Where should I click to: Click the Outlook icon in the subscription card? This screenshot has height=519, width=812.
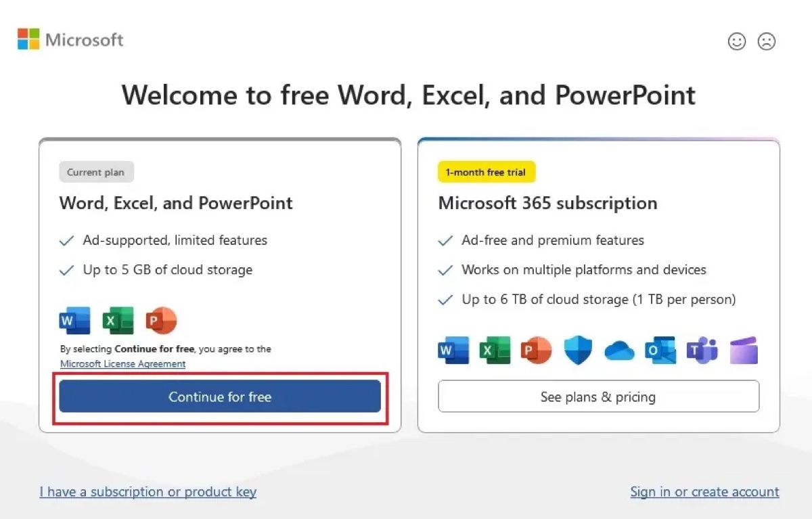(660, 350)
